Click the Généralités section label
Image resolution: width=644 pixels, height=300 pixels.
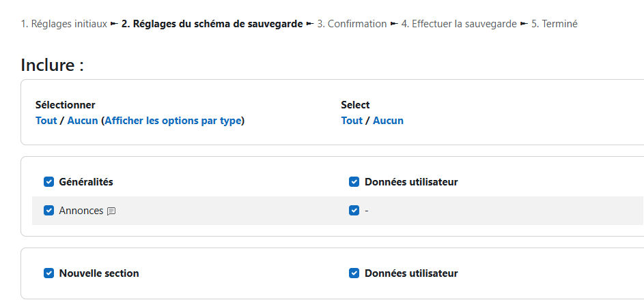click(x=86, y=181)
